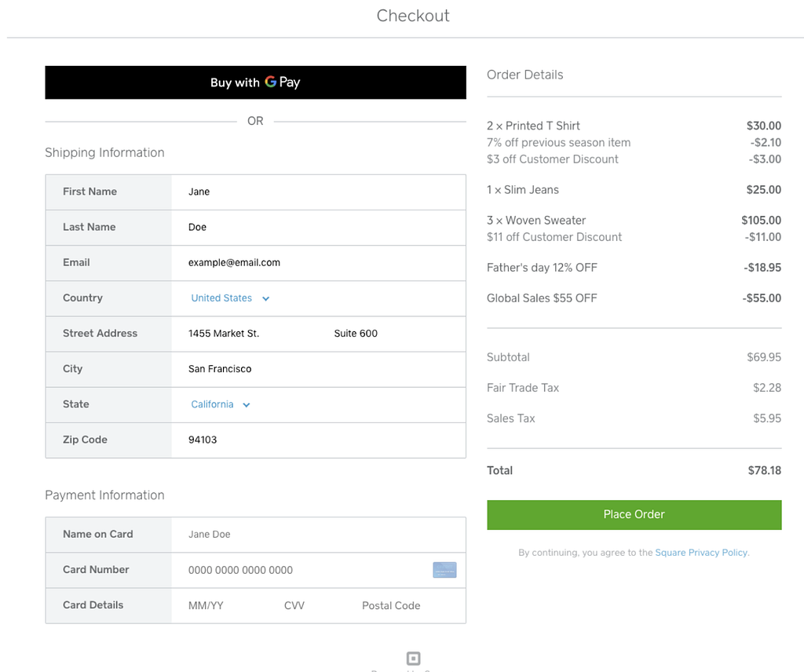
Task: Select the First Name field containing Jane
Action: coord(319,192)
